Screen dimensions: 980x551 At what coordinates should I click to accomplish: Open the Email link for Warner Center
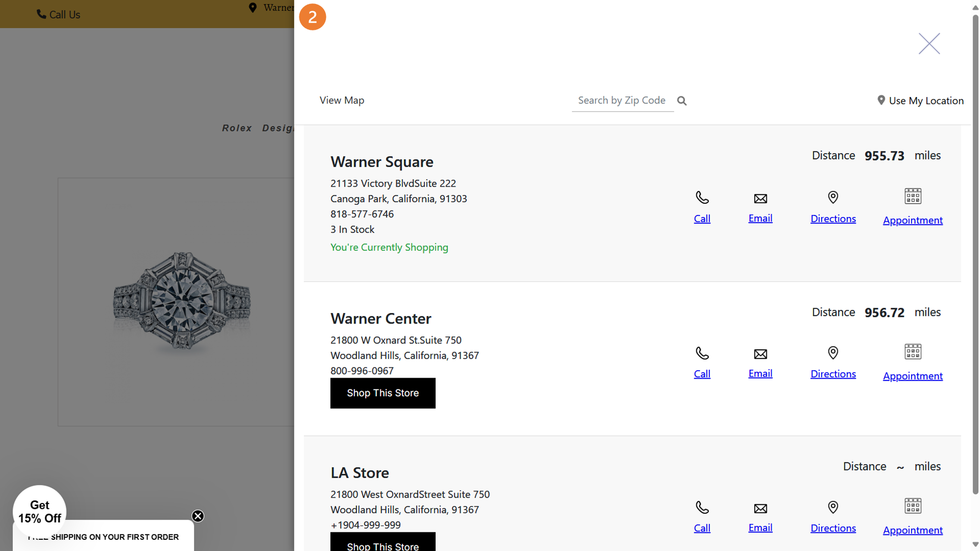760,373
